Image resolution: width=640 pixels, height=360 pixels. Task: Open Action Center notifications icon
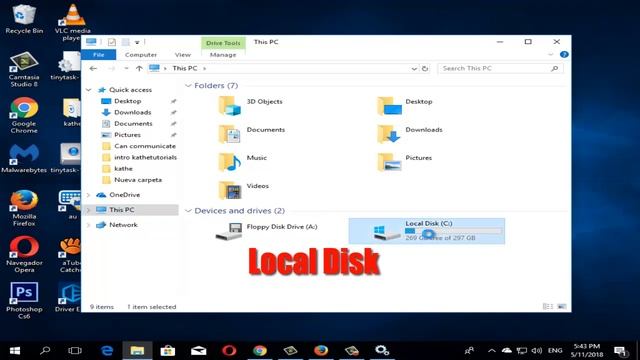click(620, 351)
